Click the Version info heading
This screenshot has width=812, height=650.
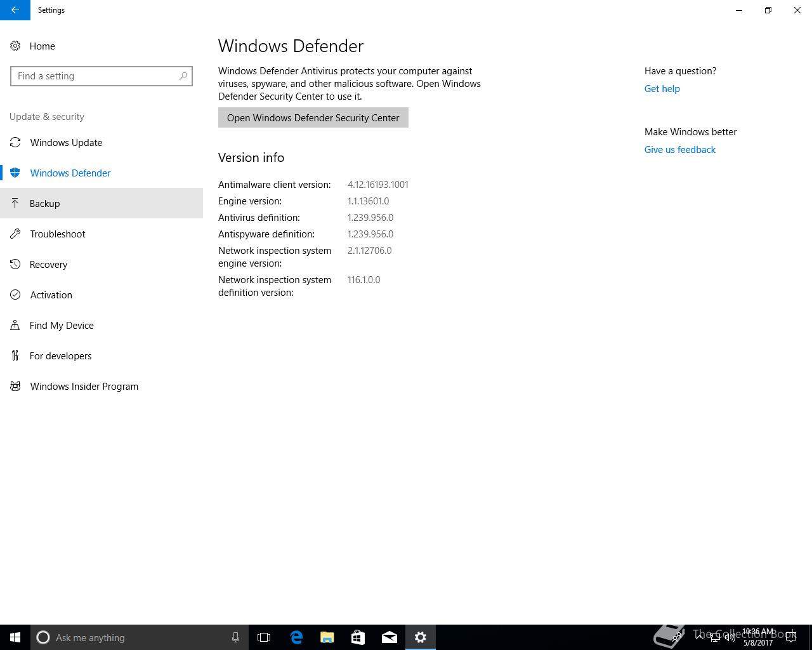pyautogui.click(x=251, y=157)
